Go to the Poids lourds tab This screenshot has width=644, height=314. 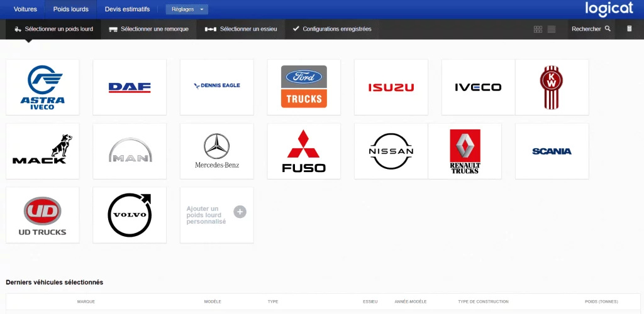click(x=70, y=9)
